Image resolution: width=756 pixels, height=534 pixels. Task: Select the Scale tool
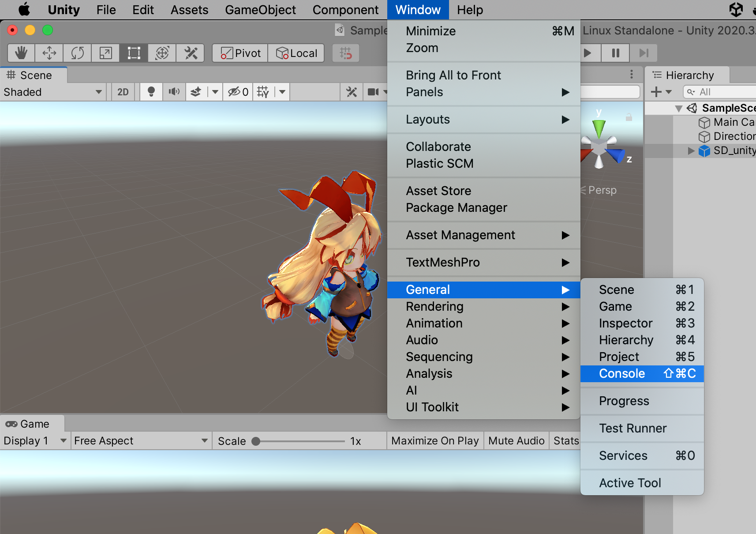pos(105,53)
